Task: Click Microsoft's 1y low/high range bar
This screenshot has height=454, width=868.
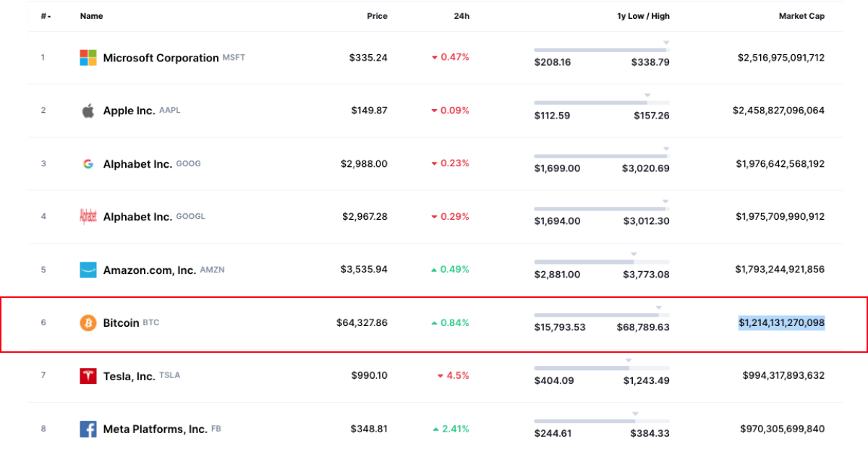Action: (601, 50)
